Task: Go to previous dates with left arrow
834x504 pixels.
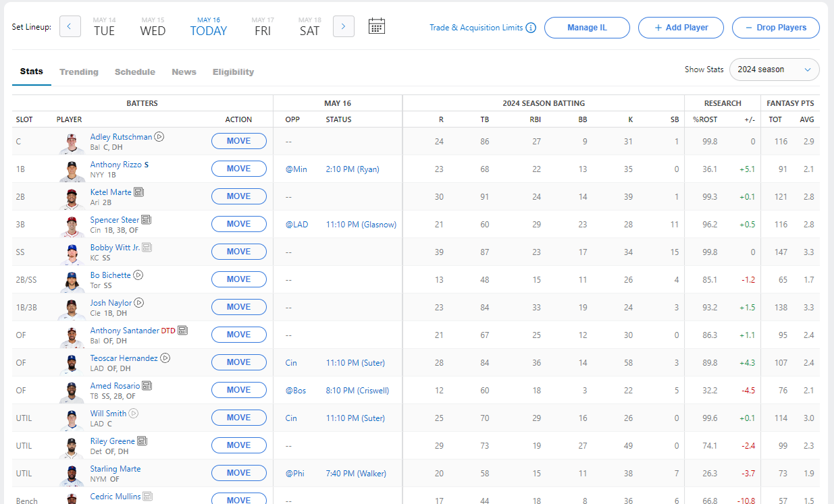Action: click(x=70, y=27)
